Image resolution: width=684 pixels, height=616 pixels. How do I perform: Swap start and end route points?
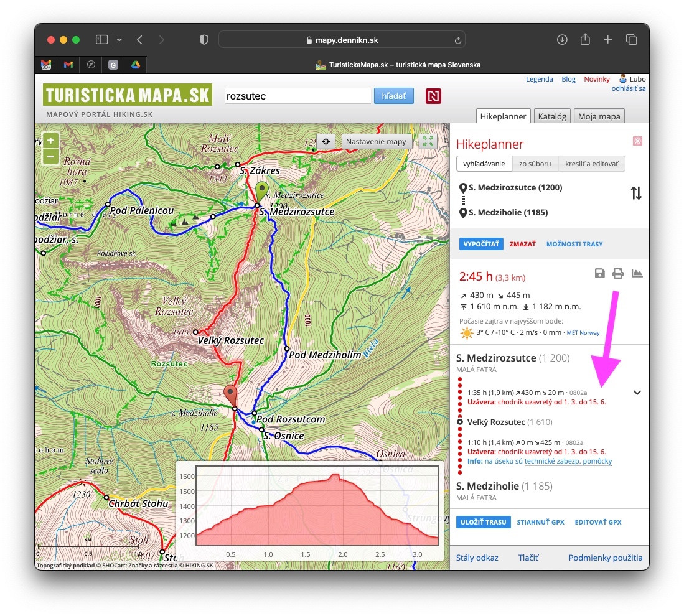[x=635, y=194]
